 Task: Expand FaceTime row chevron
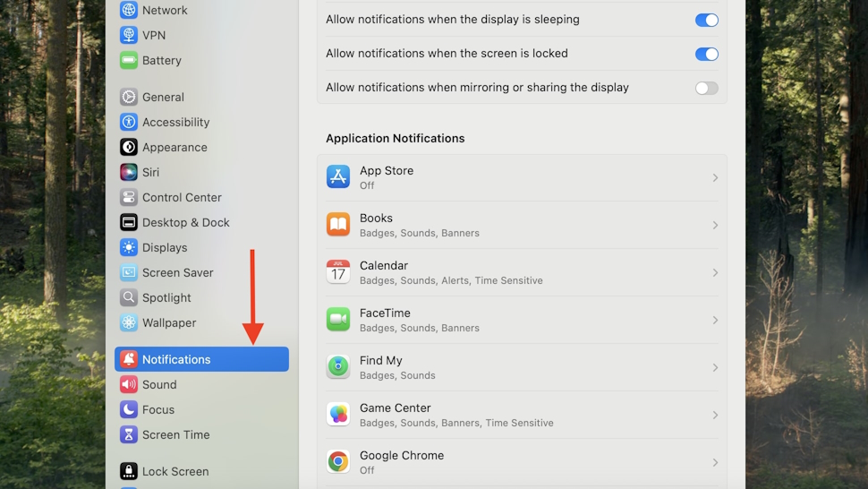tap(715, 320)
